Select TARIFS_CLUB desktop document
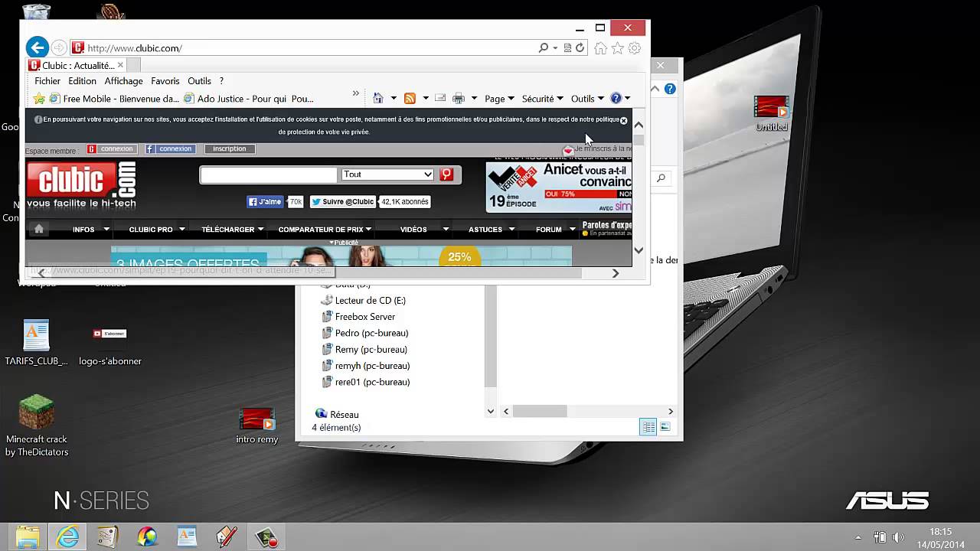Image resolution: width=980 pixels, height=551 pixels. tap(36, 343)
